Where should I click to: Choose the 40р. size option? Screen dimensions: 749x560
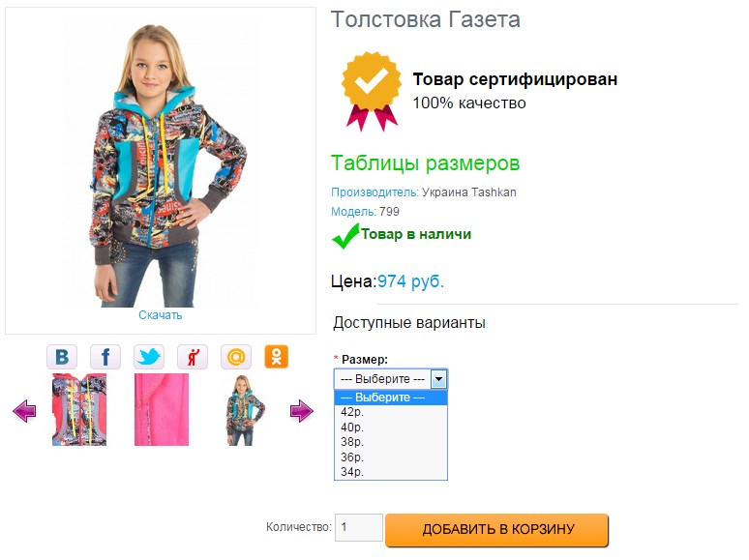351,427
